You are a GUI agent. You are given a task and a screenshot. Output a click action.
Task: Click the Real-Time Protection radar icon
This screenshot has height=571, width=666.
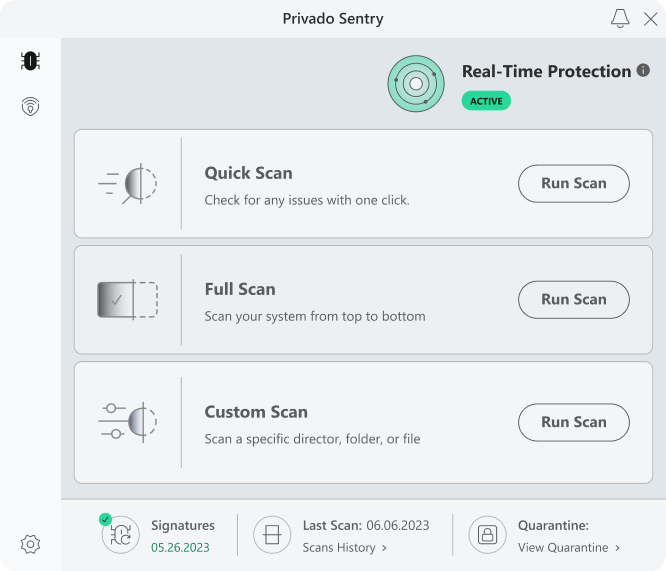point(416,84)
